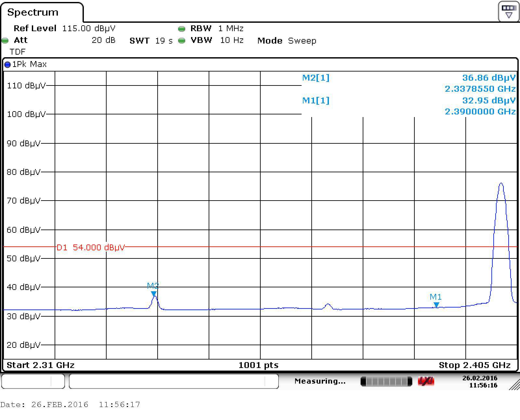Click the red LXI status icon
The width and height of the screenshot is (520, 420).
pos(426,381)
